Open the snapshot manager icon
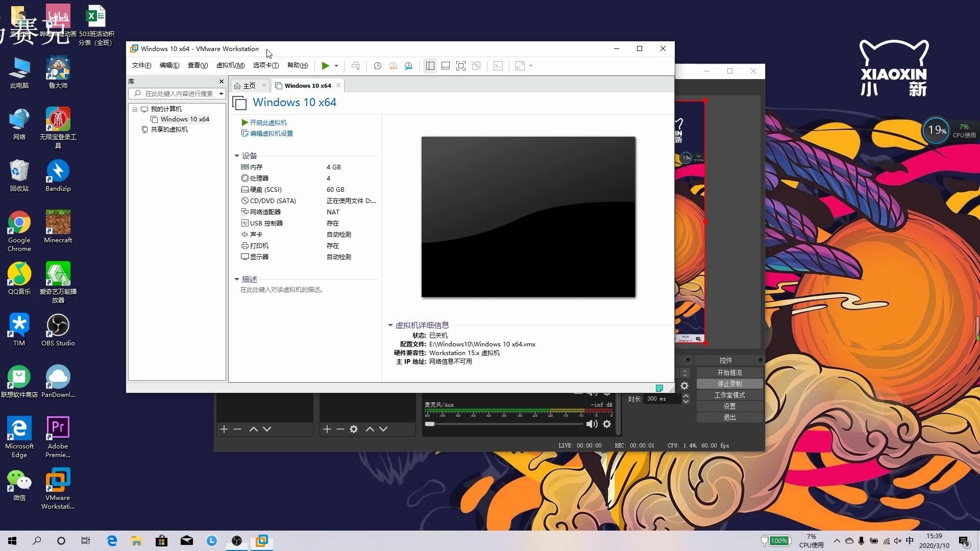Screen dimensions: 980x551 (x=408, y=66)
